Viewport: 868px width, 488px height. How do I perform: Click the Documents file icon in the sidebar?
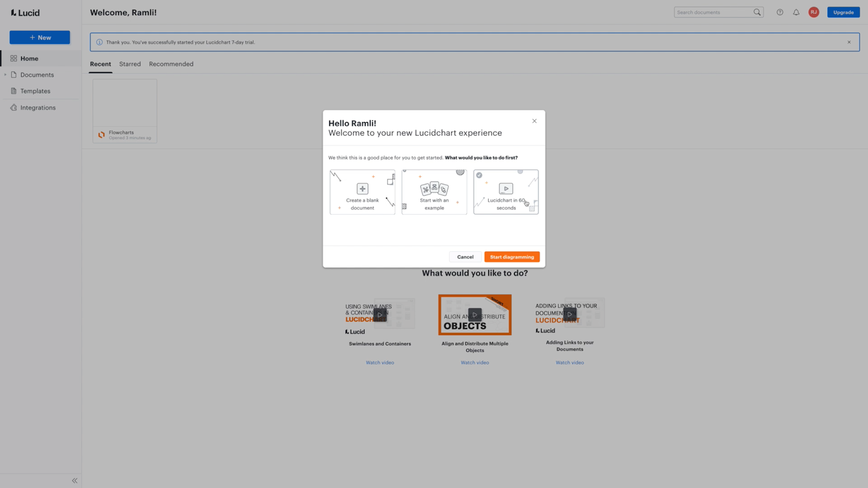(x=14, y=75)
